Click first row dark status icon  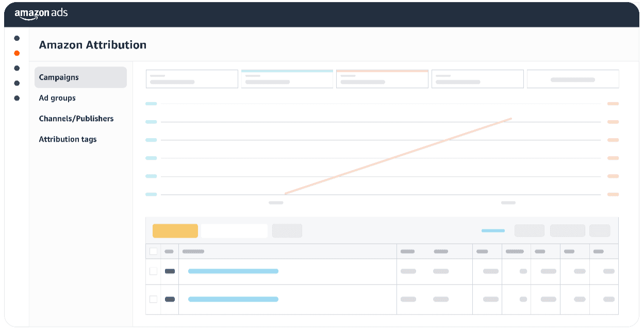[170, 271]
